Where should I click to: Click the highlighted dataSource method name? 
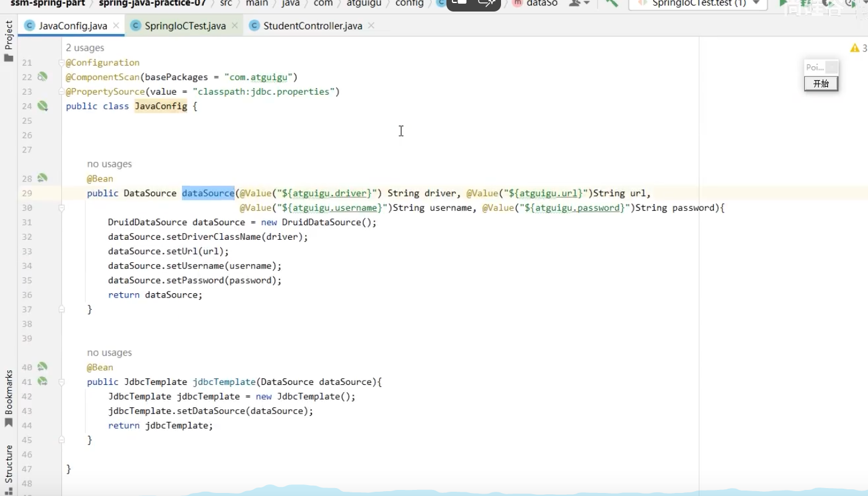[x=208, y=193]
